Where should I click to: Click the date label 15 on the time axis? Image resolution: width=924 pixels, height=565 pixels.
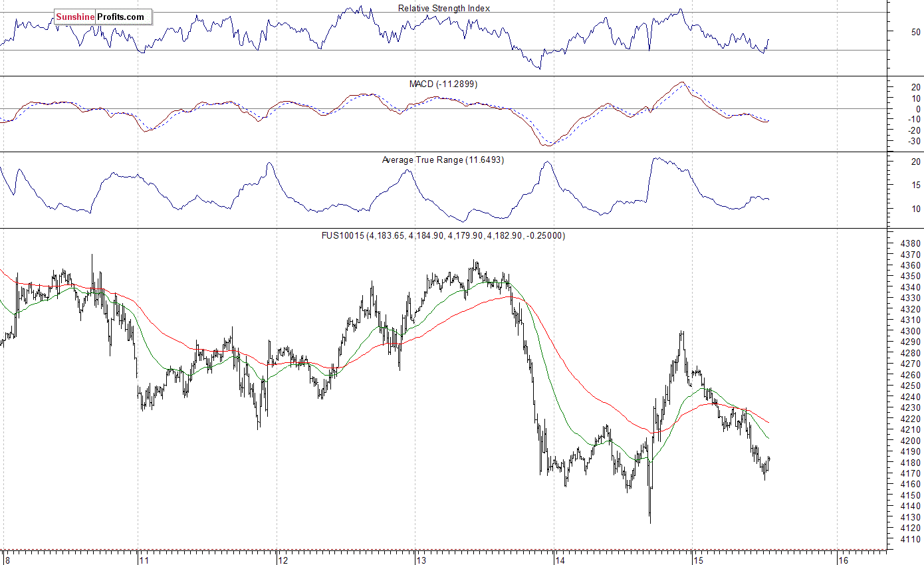coord(698,560)
